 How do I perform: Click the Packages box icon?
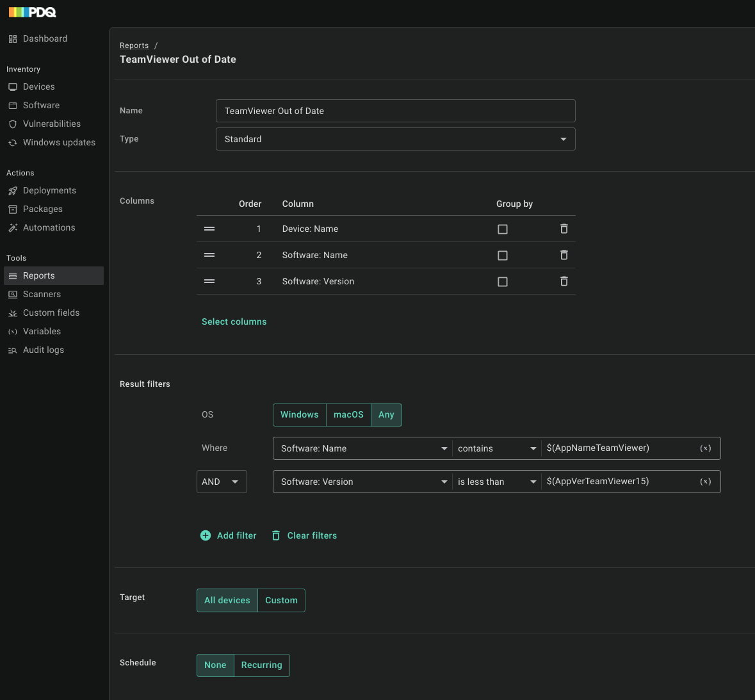click(13, 209)
